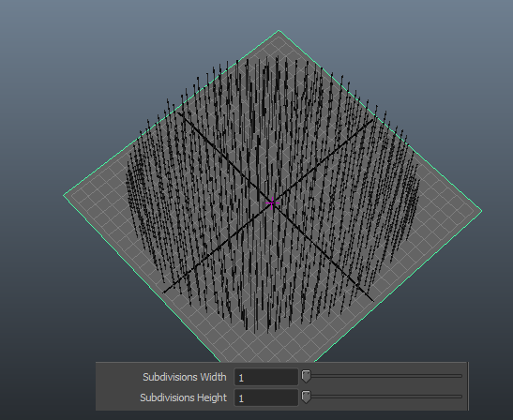Image resolution: width=513 pixels, height=420 pixels.
Task: Click the top corner vertex of the plane
Action: tap(279, 31)
